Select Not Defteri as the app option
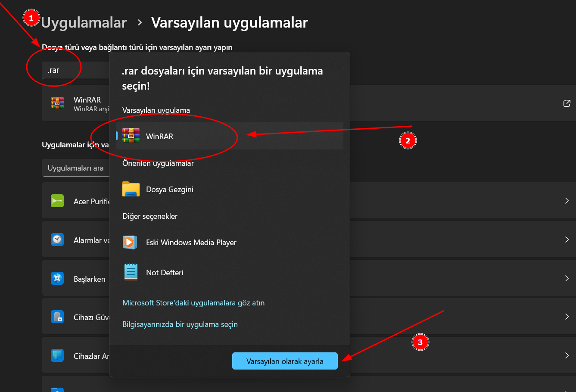The width and height of the screenshot is (576, 392). 165,273
